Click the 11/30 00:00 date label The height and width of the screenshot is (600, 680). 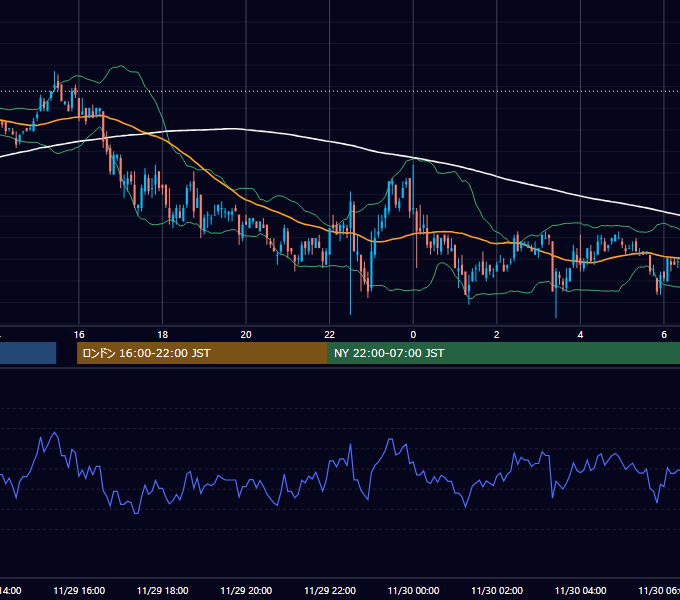(x=413, y=590)
